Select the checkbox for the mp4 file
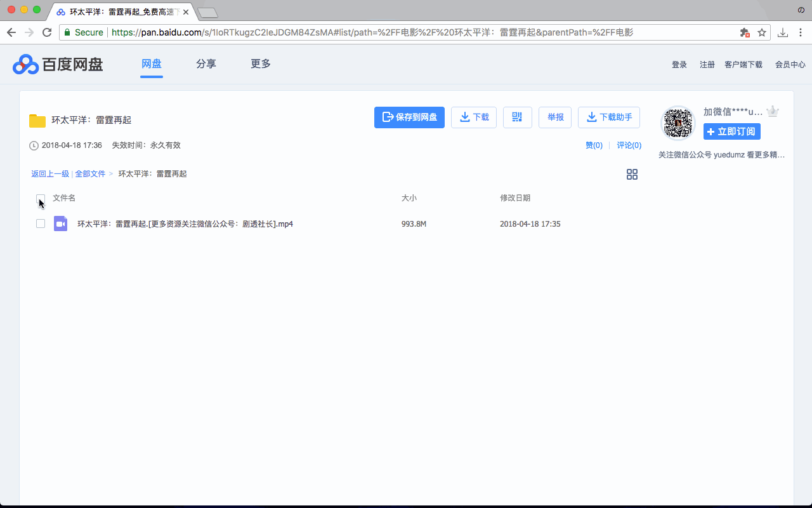812x508 pixels. coord(41,224)
